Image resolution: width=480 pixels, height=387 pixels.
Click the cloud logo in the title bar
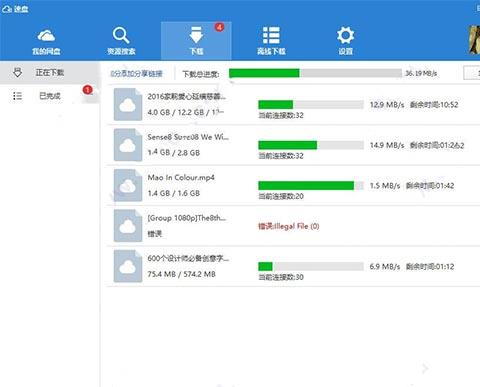(x=7, y=9)
